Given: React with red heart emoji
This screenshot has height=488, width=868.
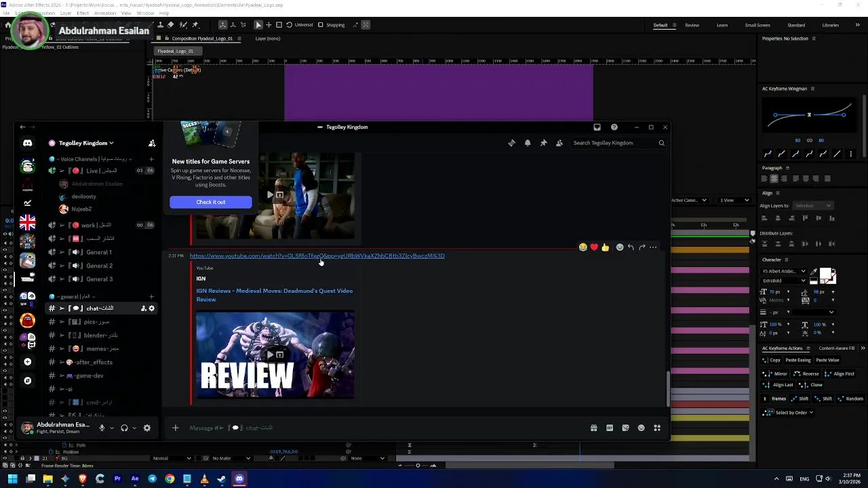Looking at the screenshot, I should (594, 247).
